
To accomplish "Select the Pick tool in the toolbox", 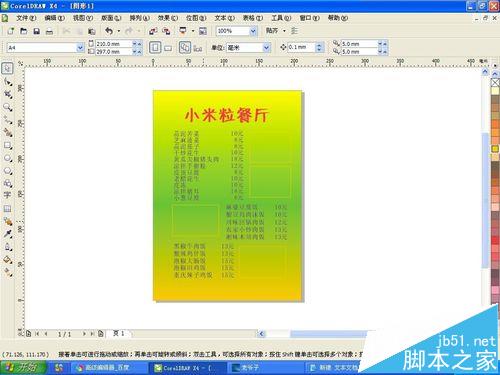I will click(x=7, y=68).
